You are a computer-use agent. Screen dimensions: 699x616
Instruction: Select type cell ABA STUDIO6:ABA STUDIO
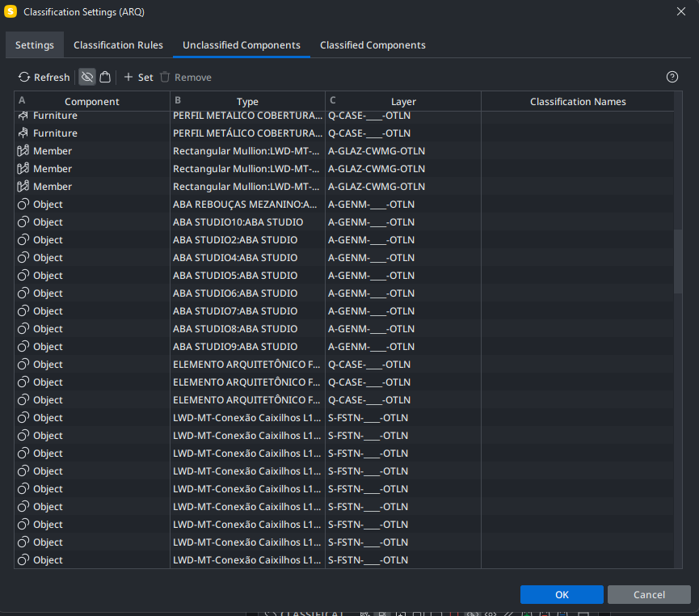point(247,293)
